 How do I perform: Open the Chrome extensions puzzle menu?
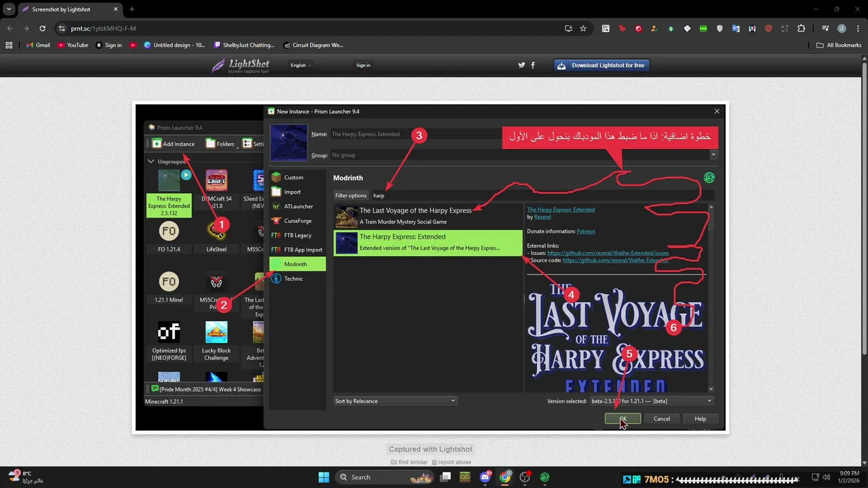tap(801, 28)
